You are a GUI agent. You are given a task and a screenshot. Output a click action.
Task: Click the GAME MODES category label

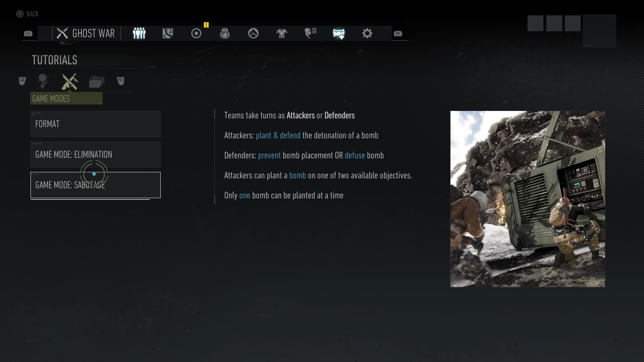click(x=66, y=99)
